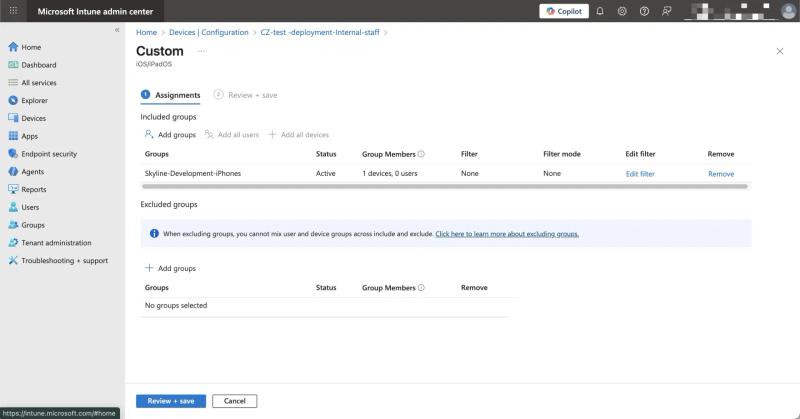Click the Troubleshooting + support wrench icon
This screenshot has height=419, width=800.
[x=13, y=260]
